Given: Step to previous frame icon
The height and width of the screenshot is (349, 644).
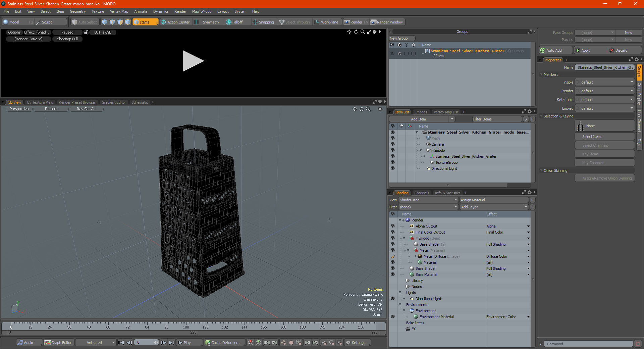Looking at the screenshot, I should (x=129, y=343).
